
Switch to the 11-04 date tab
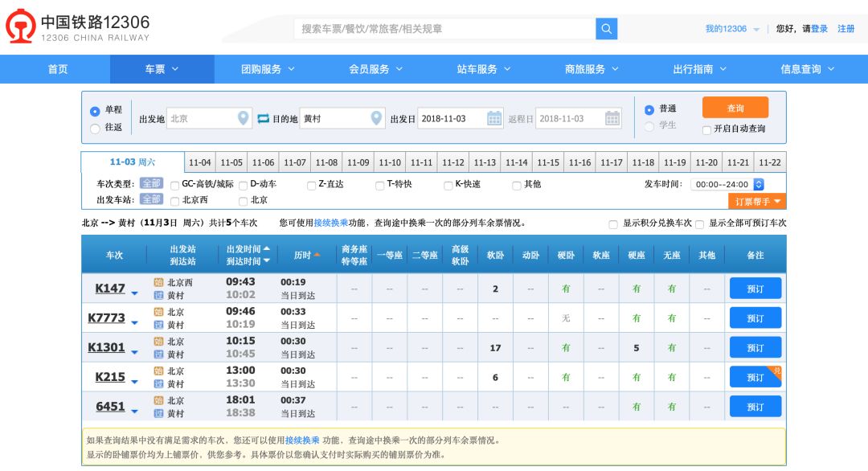point(200,161)
